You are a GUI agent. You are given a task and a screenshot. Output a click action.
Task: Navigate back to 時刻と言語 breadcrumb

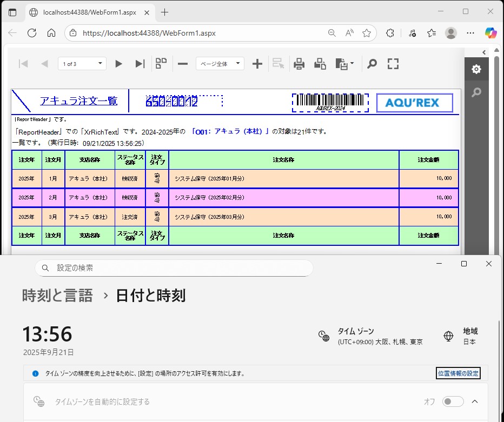[x=57, y=296]
